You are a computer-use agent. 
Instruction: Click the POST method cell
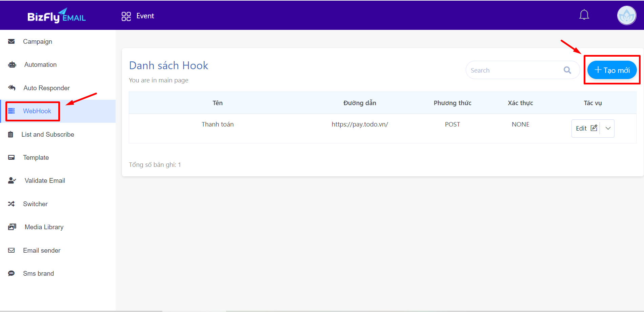coord(452,124)
